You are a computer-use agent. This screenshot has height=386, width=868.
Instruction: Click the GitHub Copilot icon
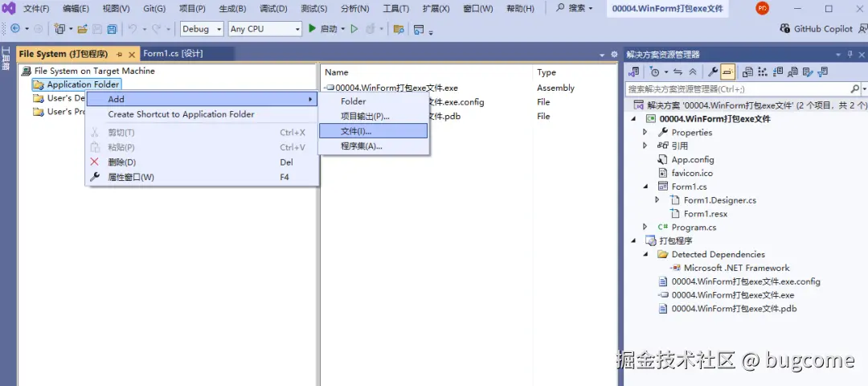tap(785, 29)
